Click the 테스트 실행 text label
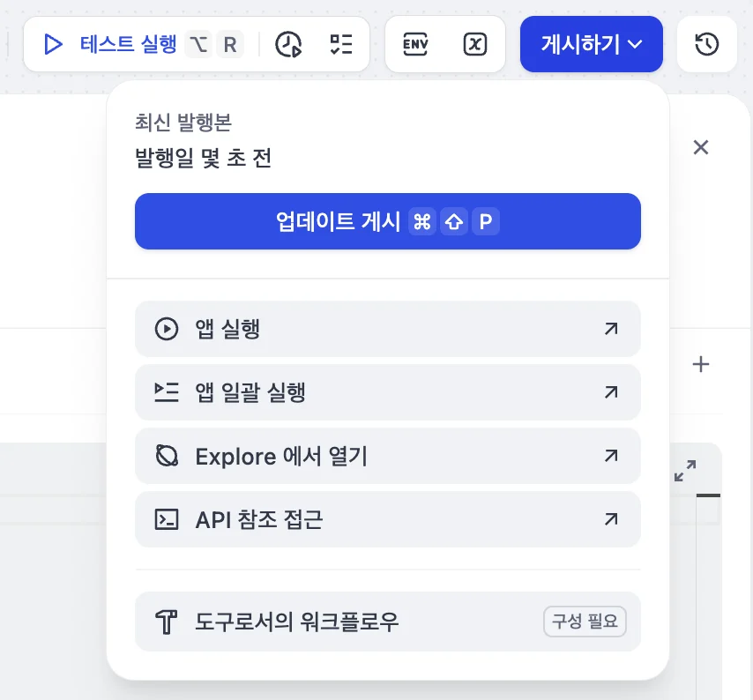Screen dimensions: 753x700 tap(129, 44)
